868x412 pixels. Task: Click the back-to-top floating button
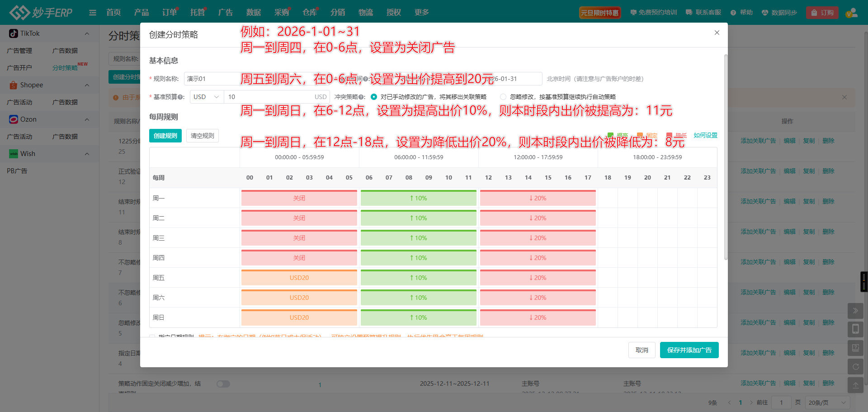tap(855, 385)
